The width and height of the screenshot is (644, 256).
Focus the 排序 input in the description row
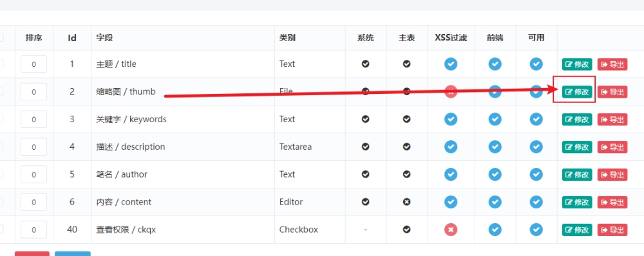click(x=33, y=147)
